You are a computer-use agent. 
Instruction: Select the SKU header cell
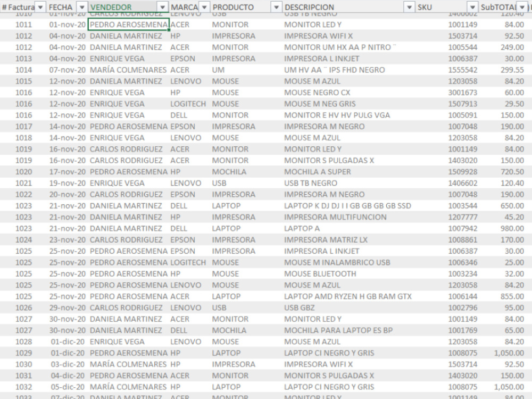coord(447,7)
